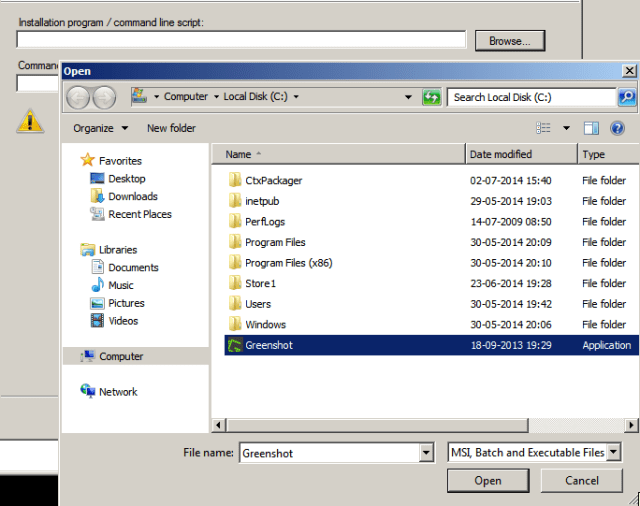640x506 pixels.
Task: Open the Organize menu
Action: 100,128
